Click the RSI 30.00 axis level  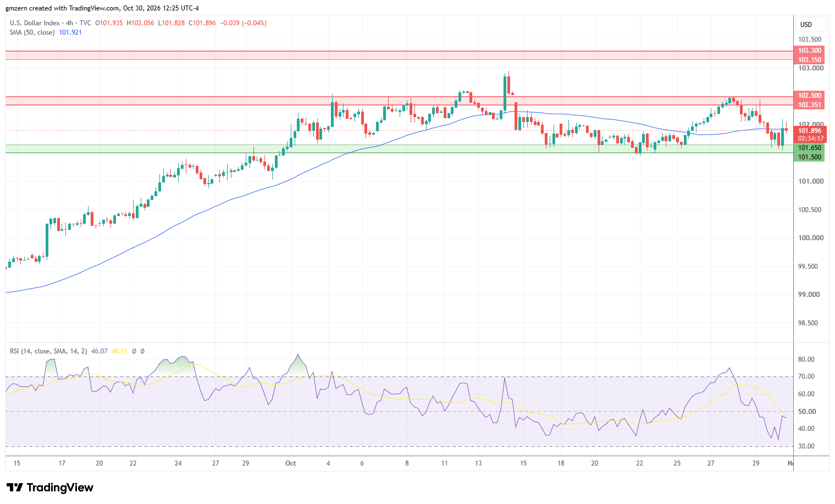tap(806, 446)
